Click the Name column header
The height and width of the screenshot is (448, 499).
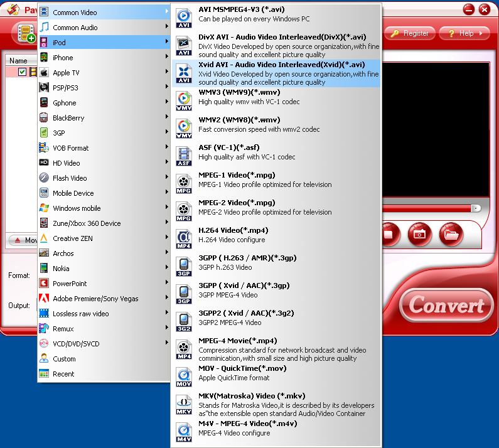(x=21, y=60)
